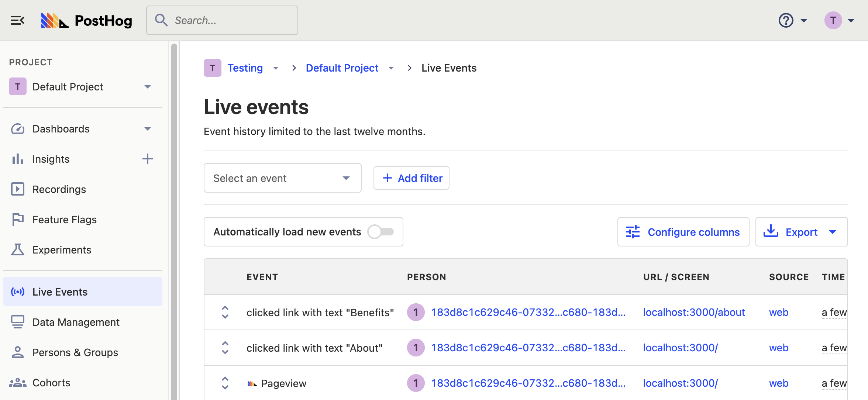Collapse the sidebar with the hamburger icon
This screenshot has width=868, height=400.
point(17,20)
